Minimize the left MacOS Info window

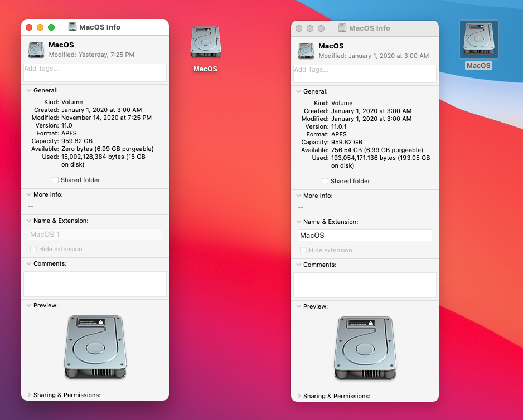click(40, 27)
